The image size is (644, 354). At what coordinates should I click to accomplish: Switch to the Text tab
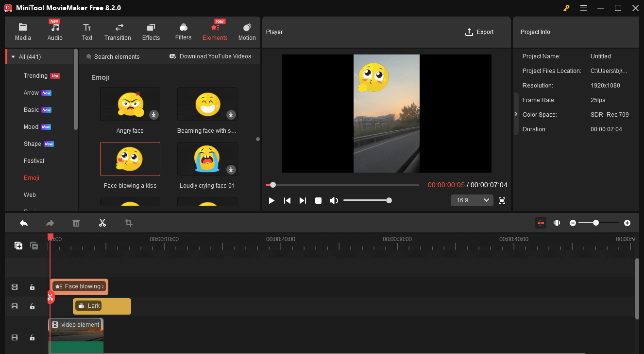(x=87, y=32)
